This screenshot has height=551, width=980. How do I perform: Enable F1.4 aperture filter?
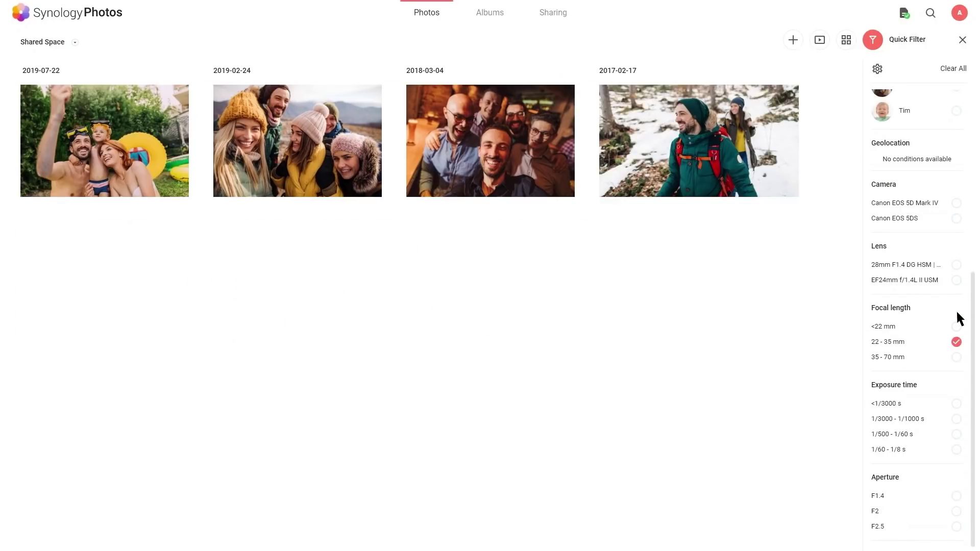pyautogui.click(x=957, y=496)
